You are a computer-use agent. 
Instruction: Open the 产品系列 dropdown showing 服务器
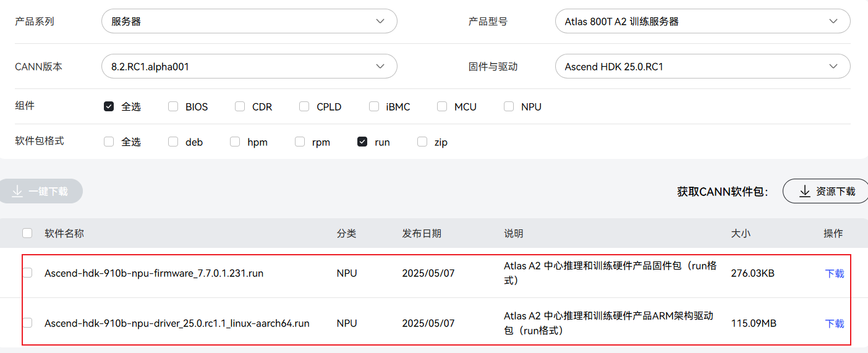(x=249, y=21)
